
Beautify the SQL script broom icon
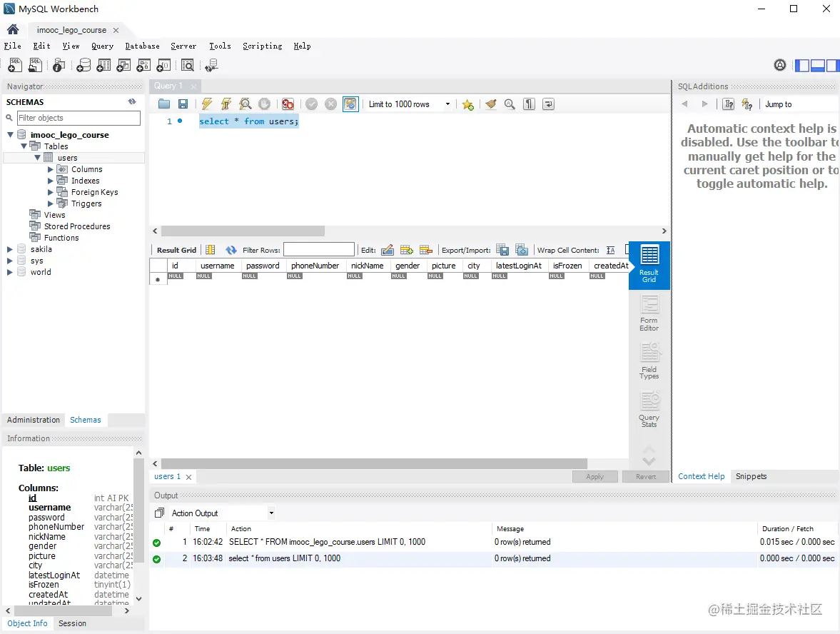[491, 104]
